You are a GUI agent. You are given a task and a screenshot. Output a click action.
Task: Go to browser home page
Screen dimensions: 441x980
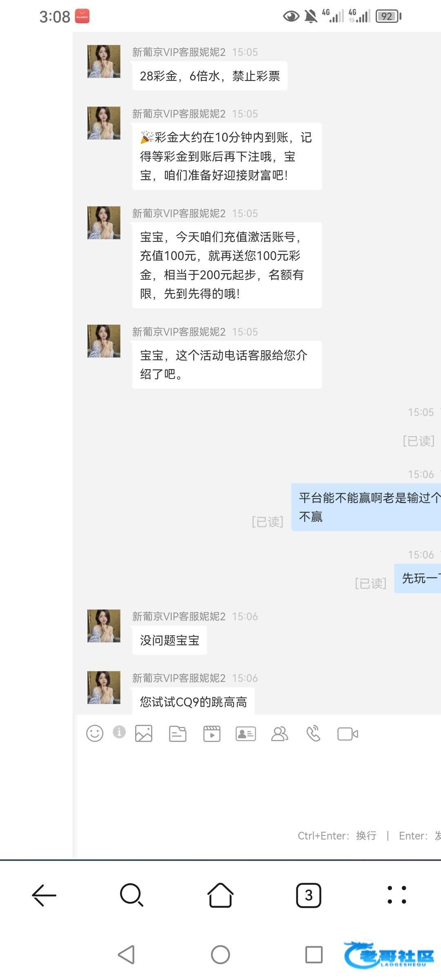pyautogui.click(x=220, y=895)
